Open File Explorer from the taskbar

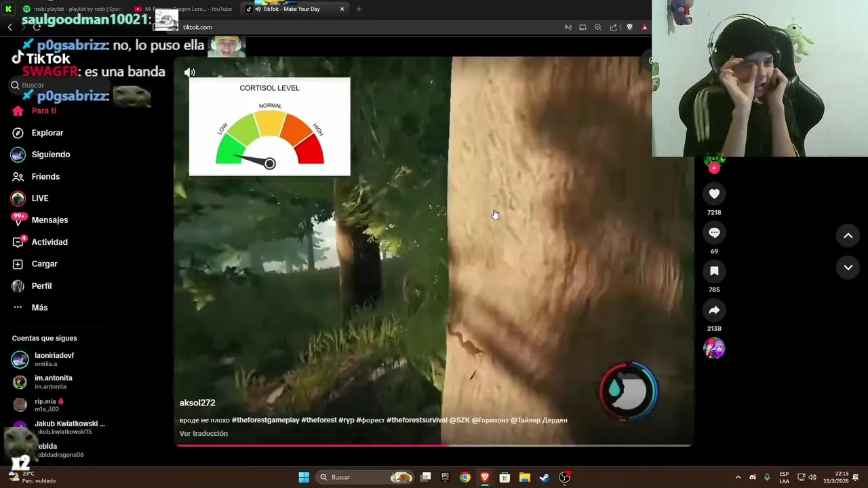(x=524, y=477)
